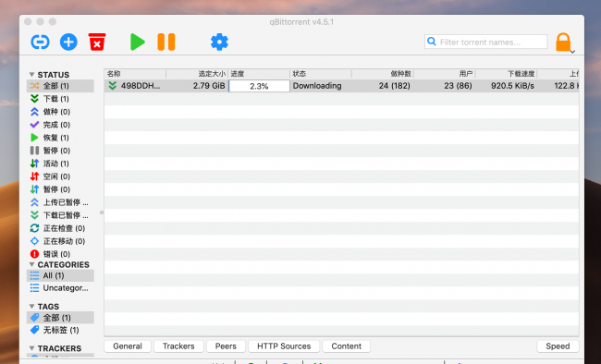Sort by 下载速度 column header
Viewport: 601px width, 364px height.
[507, 74]
